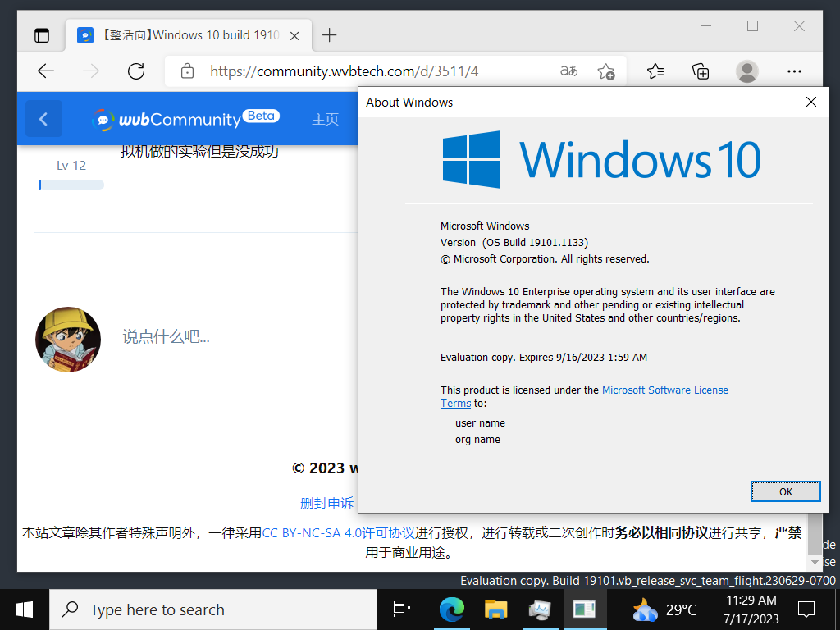Open CC BY-NC-SA 4.0许可协议 link
840x630 pixels.
pyautogui.click(x=339, y=533)
